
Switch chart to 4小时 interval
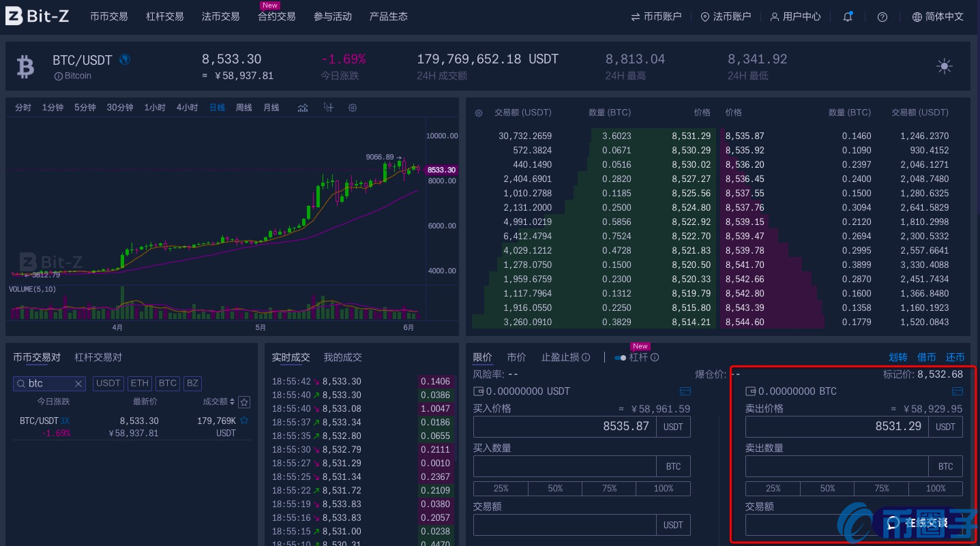pyautogui.click(x=187, y=108)
